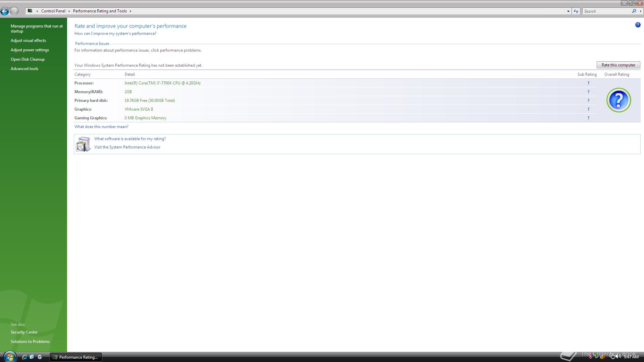The width and height of the screenshot is (644, 362).
Task: Expand the Control Panel breadcrumb arrow
Action: 69,11
